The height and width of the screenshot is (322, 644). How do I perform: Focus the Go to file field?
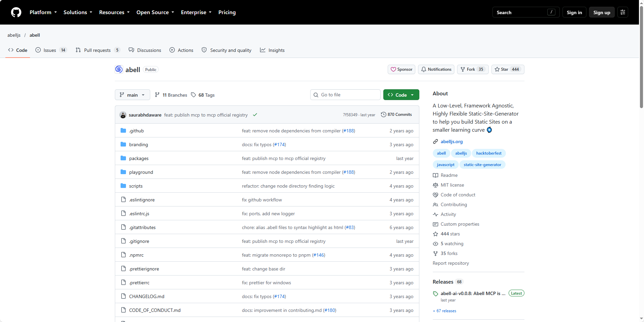click(x=345, y=95)
